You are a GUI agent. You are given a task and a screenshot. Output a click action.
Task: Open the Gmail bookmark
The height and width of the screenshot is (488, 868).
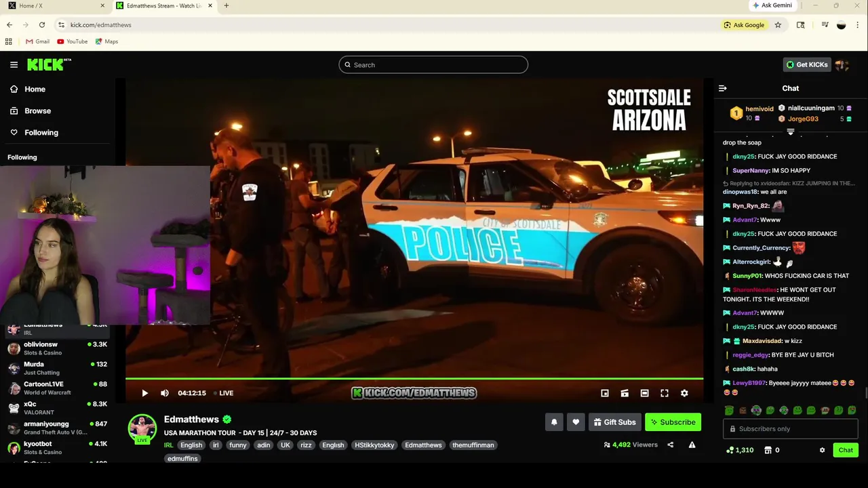[37, 41]
